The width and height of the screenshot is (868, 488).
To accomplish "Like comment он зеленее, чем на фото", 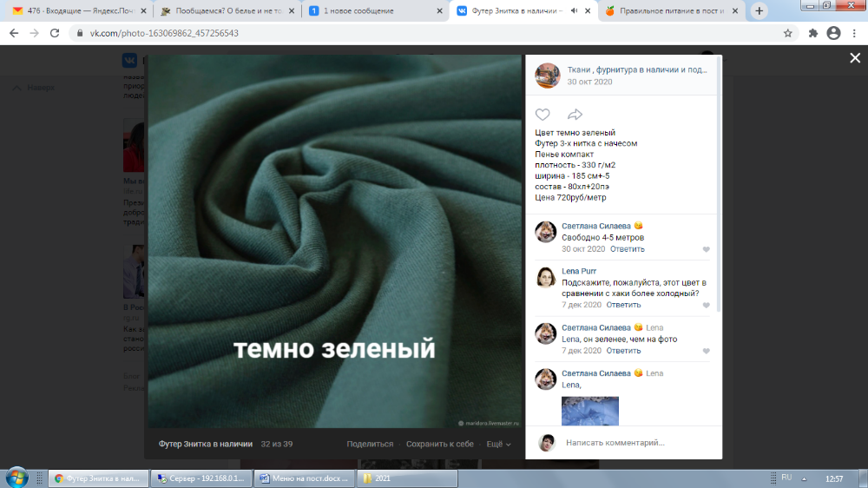I will click(706, 351).
